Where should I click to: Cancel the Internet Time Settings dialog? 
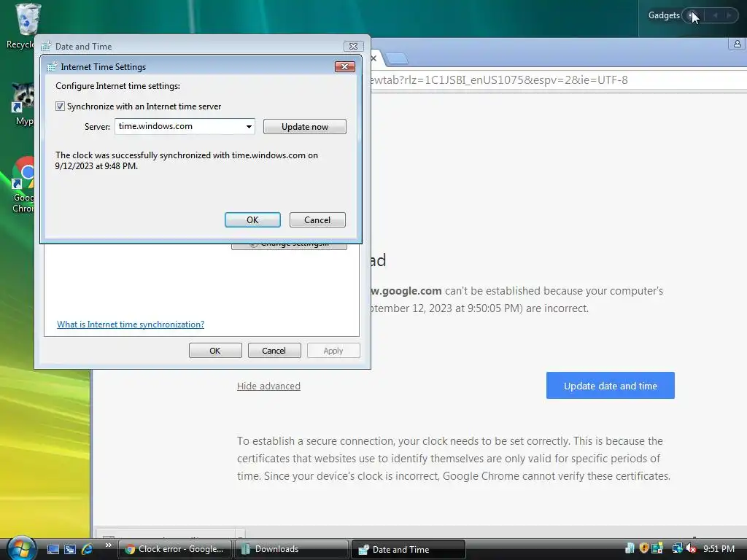317,220
